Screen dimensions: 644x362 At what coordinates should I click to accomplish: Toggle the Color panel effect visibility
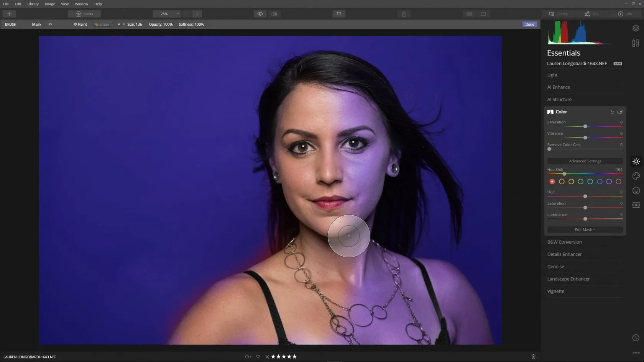tap(620, 112)
